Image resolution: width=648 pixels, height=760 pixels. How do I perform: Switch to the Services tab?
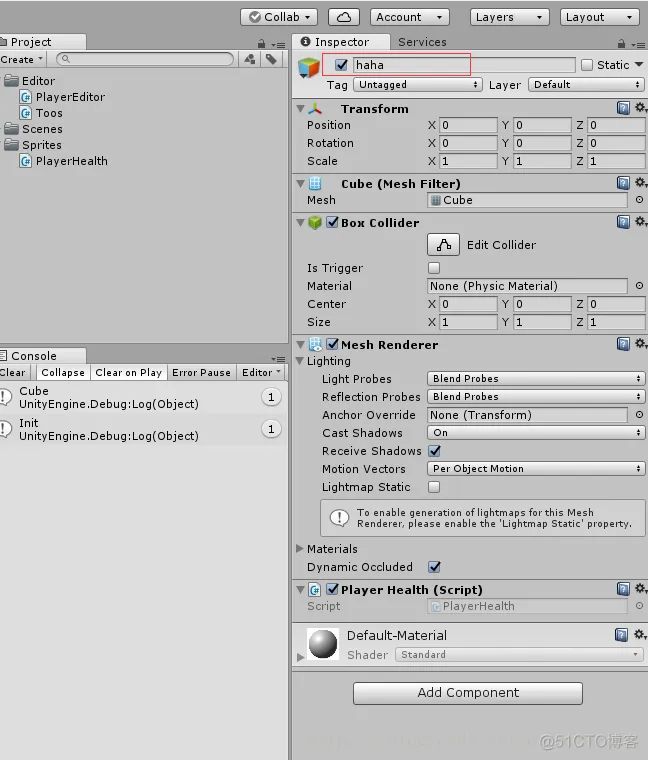coord(422,42)
